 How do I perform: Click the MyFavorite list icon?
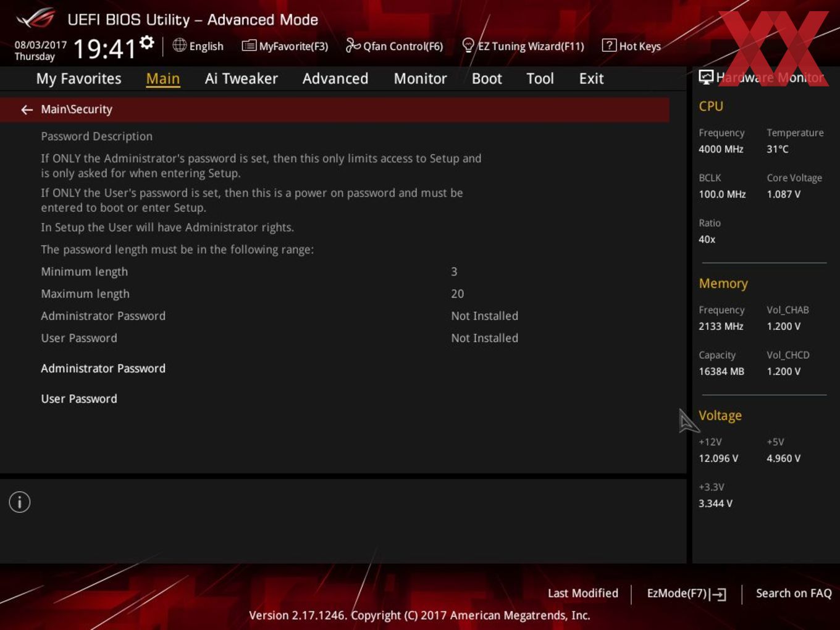[x=249, y=46]
